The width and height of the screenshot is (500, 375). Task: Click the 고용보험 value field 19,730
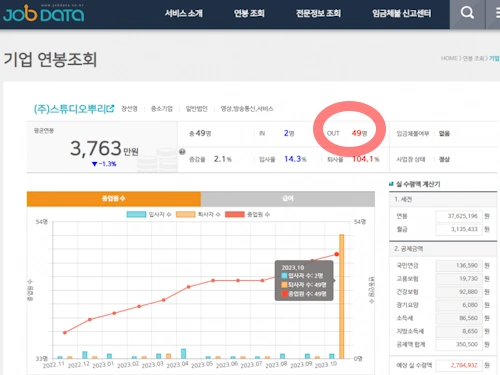pyautogui.click(x=459, y=279)
